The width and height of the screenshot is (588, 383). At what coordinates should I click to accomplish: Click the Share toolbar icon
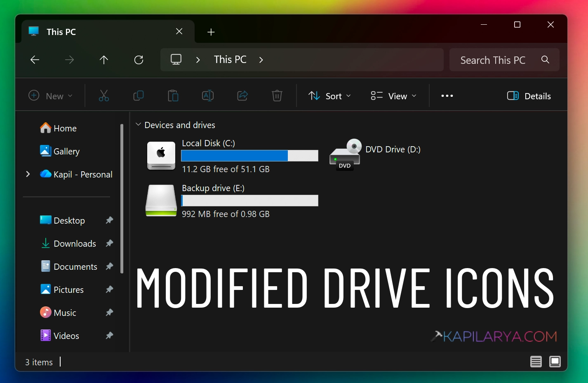(x=242, y=96)
